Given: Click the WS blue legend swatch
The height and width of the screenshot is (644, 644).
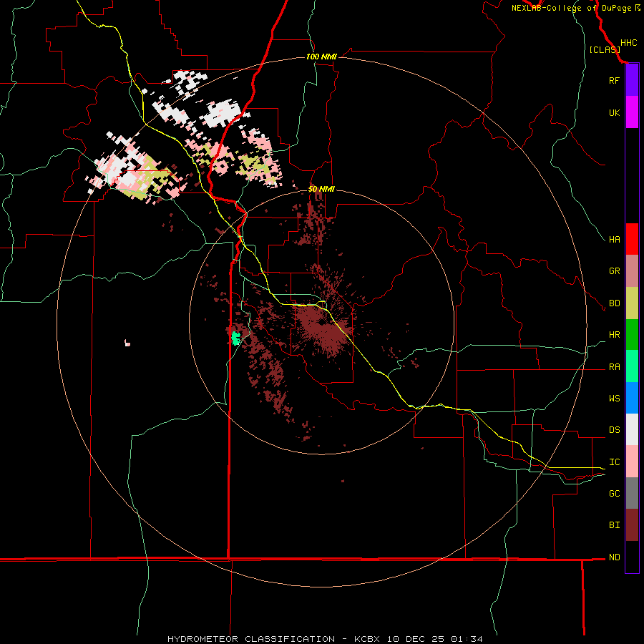Looking at the screenshot, I should [632, 398].
